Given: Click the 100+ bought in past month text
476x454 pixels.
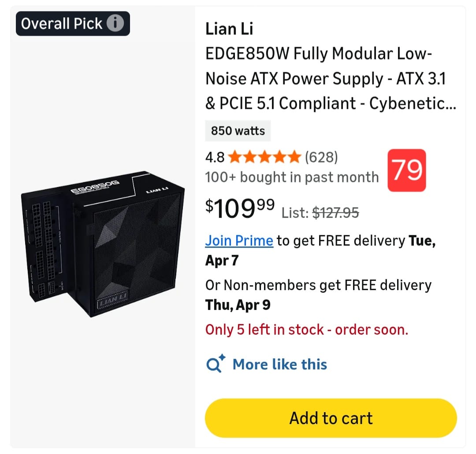Looking at the screenshot, I should [x=292, y=177].
